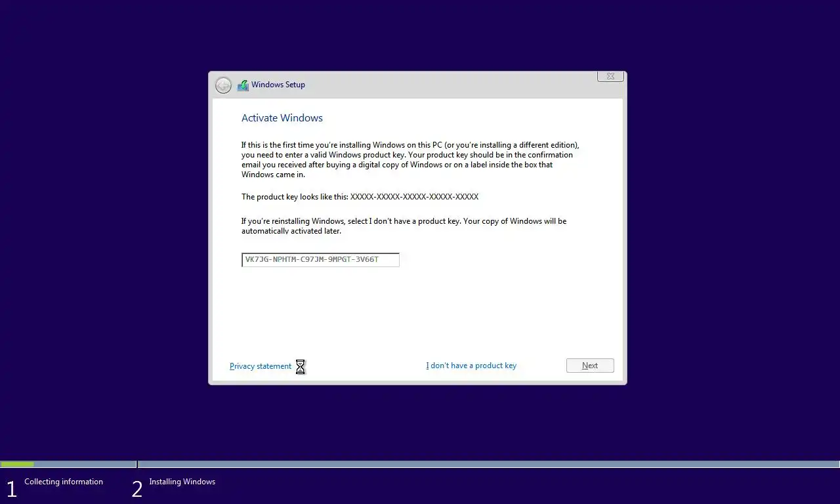The width and height of the screenshot is (840, 504).
Task: Click the sample key XXXXX-XXXXX-XXXXX-XXXXX-XXXXX text
Action: [x=414, y=197]
